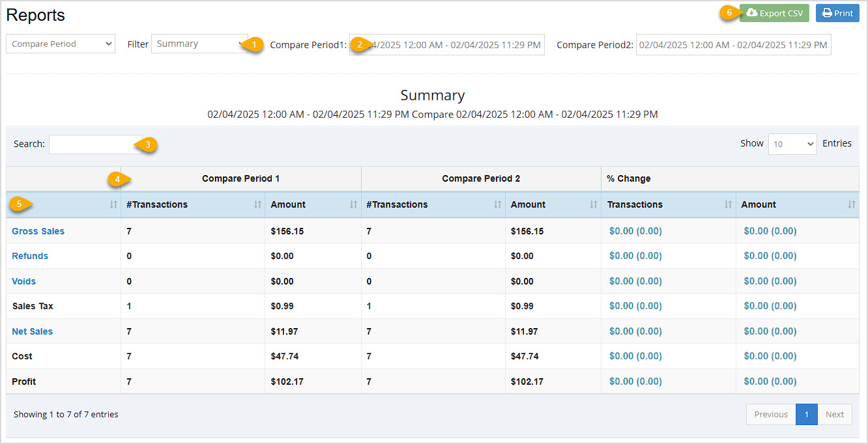
Task: Select the Net Sales link
Action: 32,331
